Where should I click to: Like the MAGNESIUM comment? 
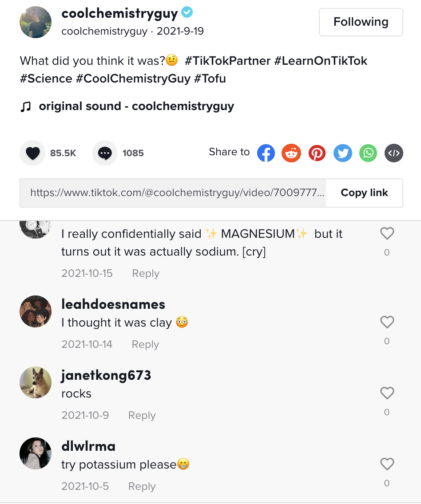(387, 233)
